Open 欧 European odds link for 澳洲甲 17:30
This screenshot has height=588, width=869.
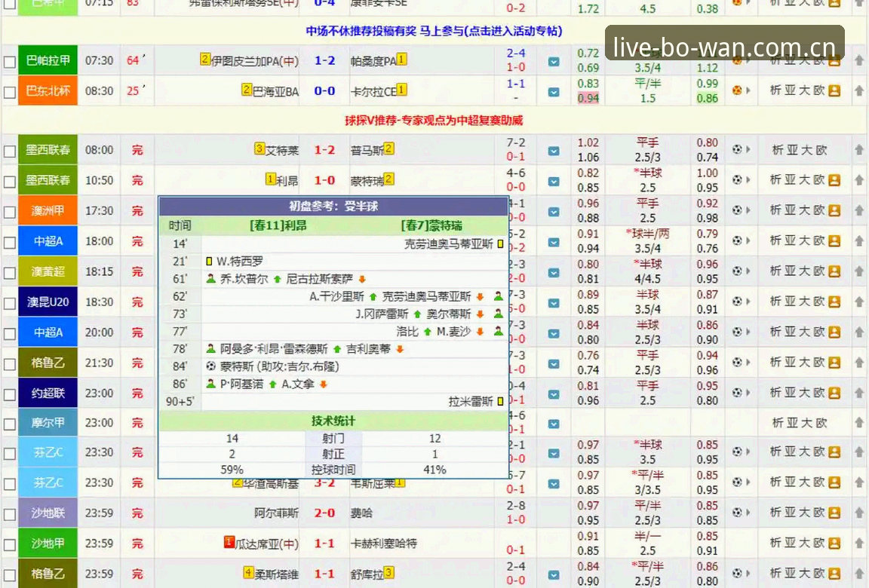[x=819, y=210]
